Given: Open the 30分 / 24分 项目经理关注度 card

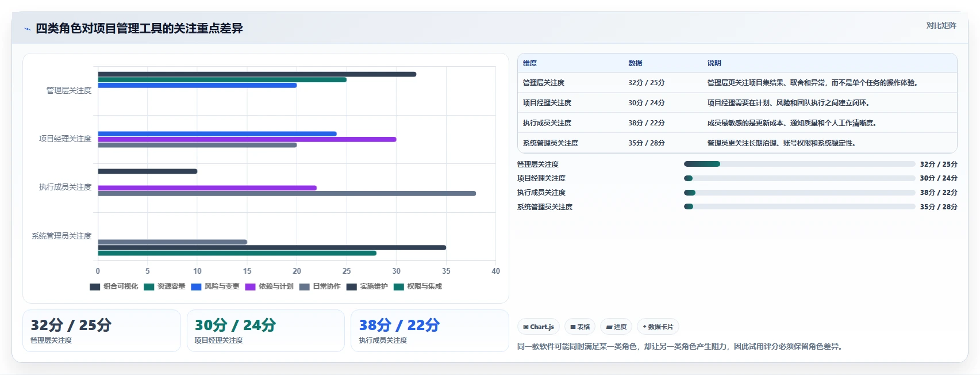Looking at the screenshot, I should [x=266, y=331].
